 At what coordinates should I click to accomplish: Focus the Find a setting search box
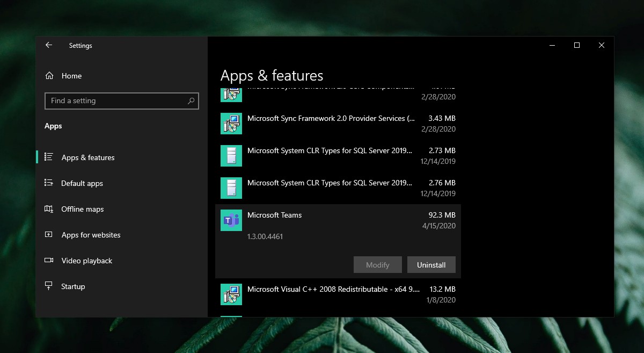pyautogui.click(x=115, y=101)
